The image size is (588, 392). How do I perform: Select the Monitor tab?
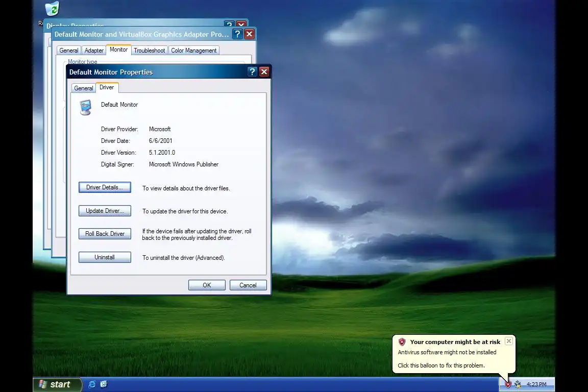tap(118, 50)
